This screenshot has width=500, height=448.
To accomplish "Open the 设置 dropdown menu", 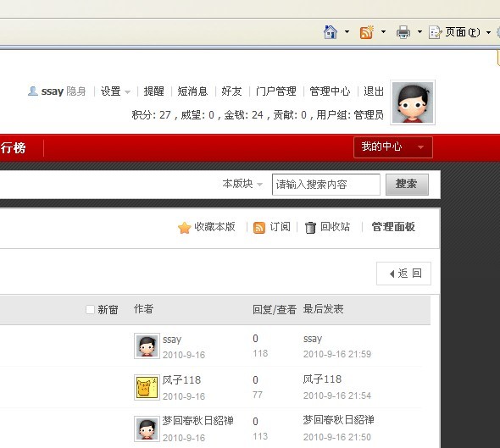I will (x=115, y=91).
